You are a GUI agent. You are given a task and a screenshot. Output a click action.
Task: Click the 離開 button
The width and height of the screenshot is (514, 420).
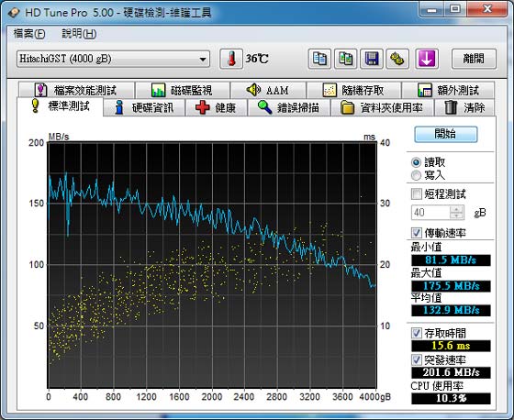474,59
